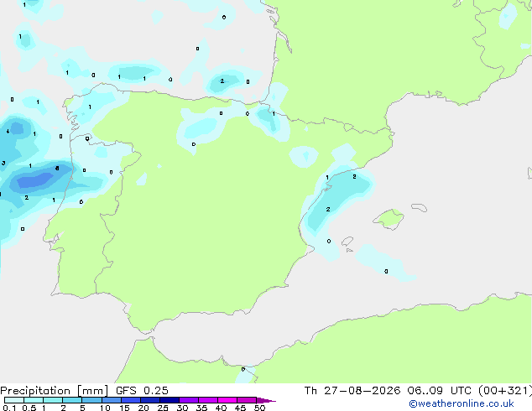This screenshot has height=411, width=532.
Task: Click the 10 mm blue legend swatch
Action: click(112, 400)
